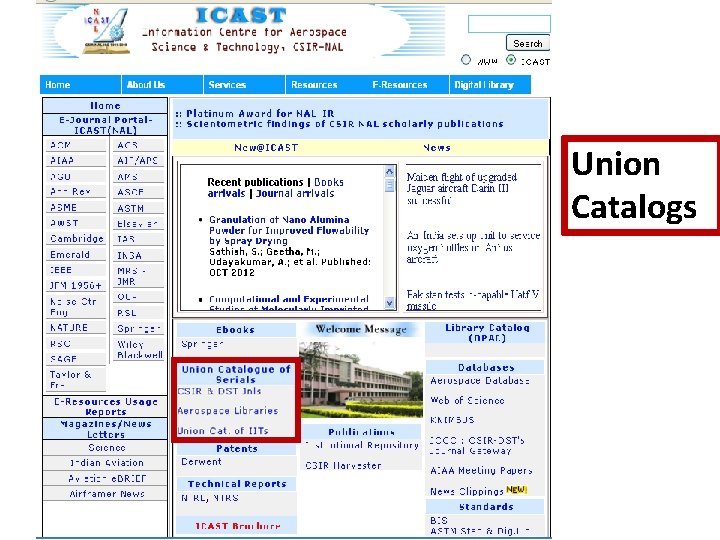Open the Cambridge journal link
Viewport: 720px width, 540px height.
click(x=77, y=239)
